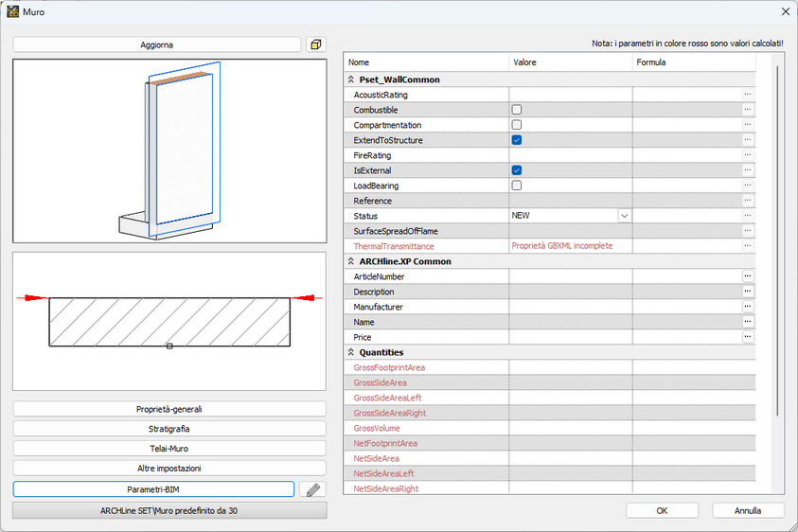The width and height of the screenshot is (798, 532).
Task: Close the Muro dialog window
Action: coord(786,11)
